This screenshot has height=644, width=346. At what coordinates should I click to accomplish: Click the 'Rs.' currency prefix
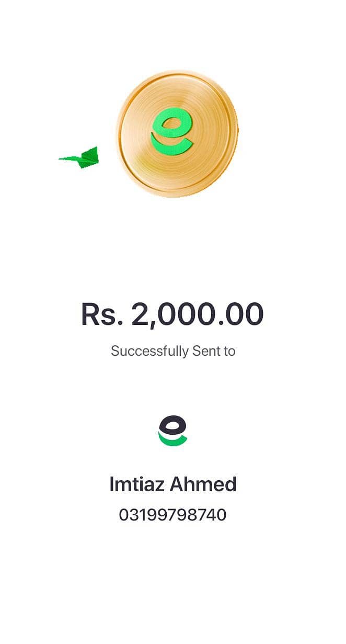click(x=102, y=314)
